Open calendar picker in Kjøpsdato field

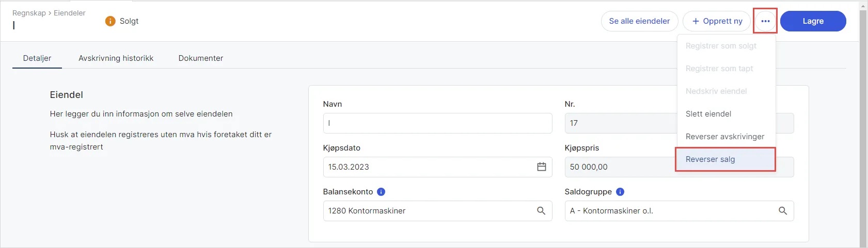click(541, 167)
